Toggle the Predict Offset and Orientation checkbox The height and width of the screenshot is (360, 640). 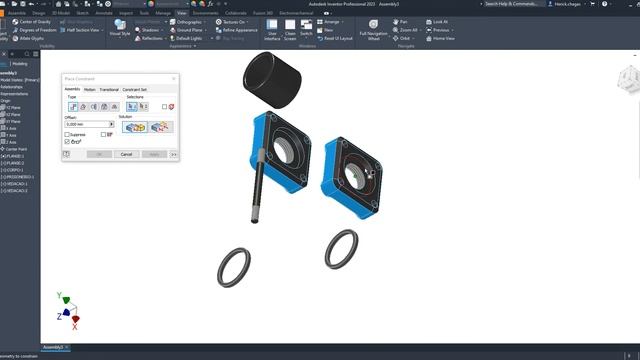(103, 134)
